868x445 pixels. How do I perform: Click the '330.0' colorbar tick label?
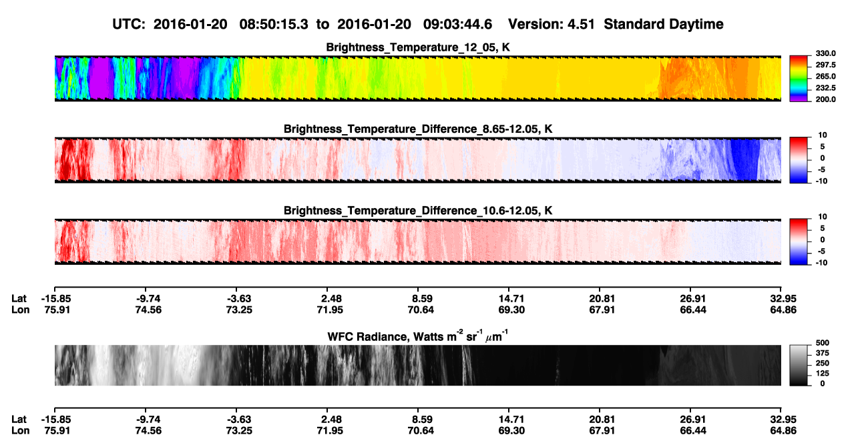coord(826,53)
